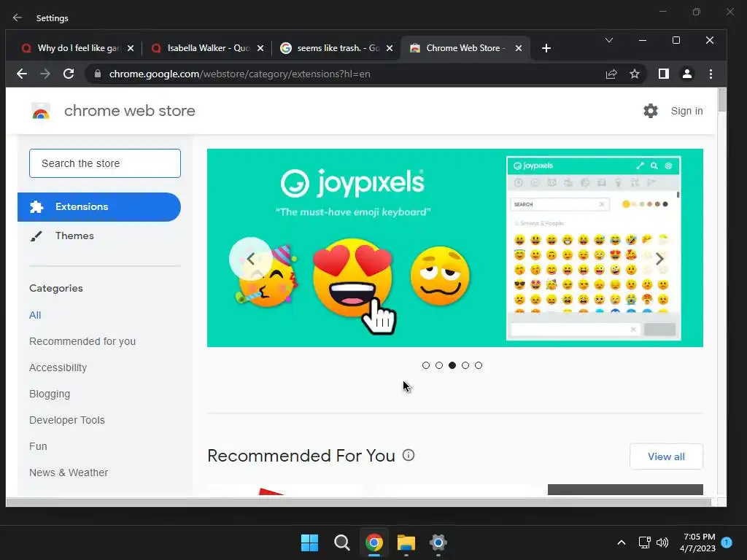Select the third carousel dot
The width and height of the screenshot is (747, 560).
tap(452, 365)
